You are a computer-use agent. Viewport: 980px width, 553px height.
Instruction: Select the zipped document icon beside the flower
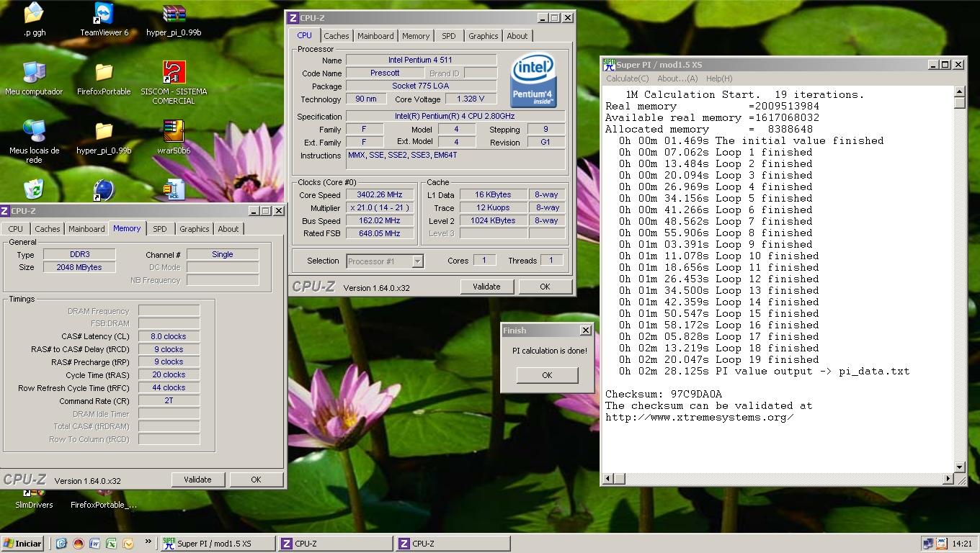click(x=174, y=189)
